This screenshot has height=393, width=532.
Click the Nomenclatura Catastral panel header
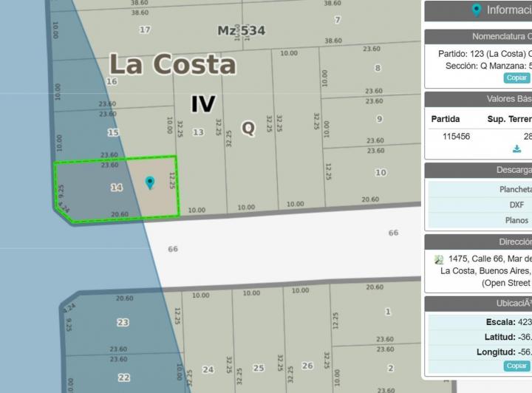pyautogui.click(x=478, y=37)
